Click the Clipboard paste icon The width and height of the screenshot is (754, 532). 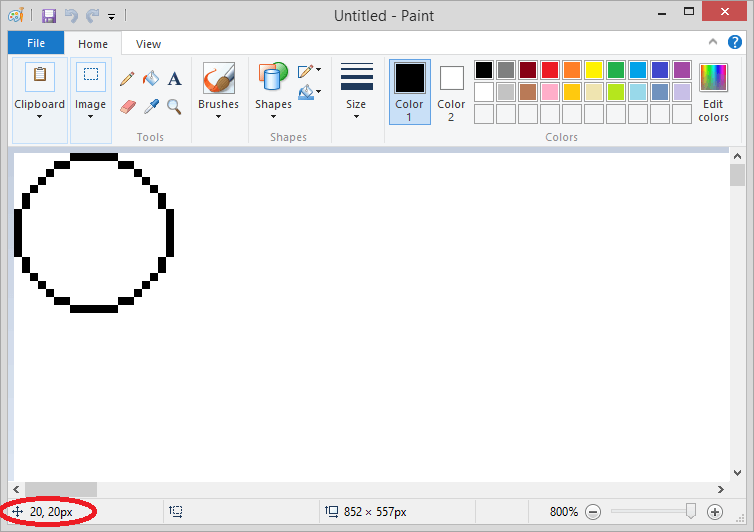(x=40, y=76)
